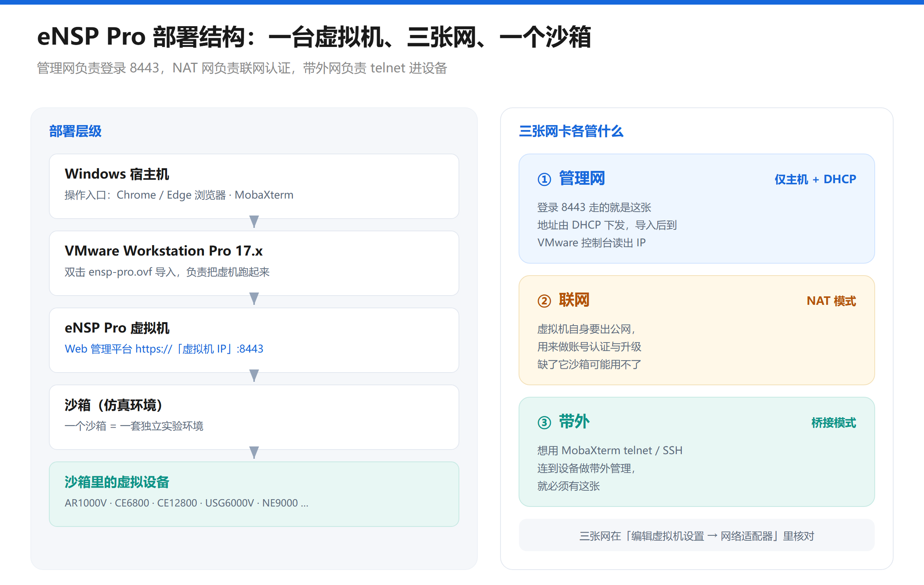Click the 连到设备做带外管理 line
This screenshot has width=924, height=585.
point(586,468)
